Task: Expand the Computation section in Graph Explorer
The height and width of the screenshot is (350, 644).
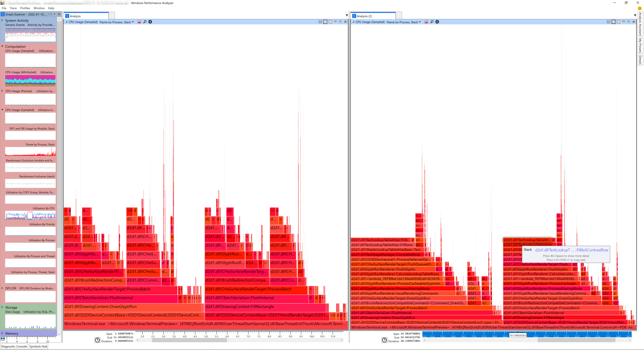Action: point(3,46)
